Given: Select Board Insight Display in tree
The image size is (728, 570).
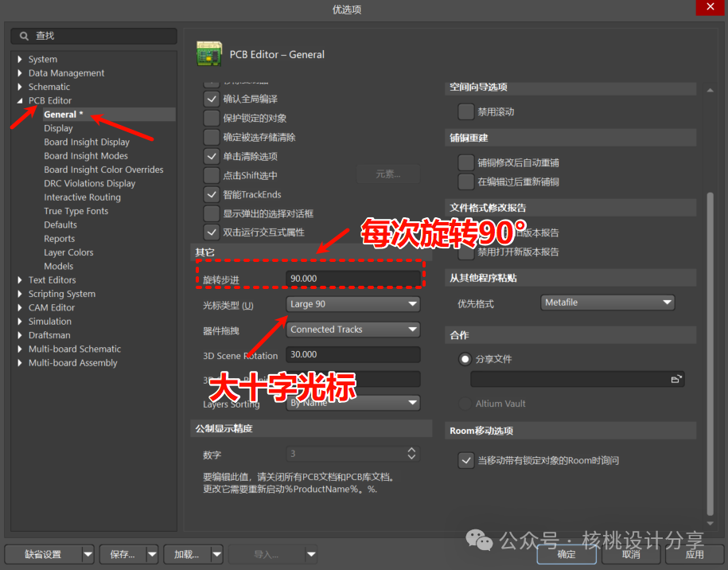Looking at the screenshot, I should [x=87, y=142].
